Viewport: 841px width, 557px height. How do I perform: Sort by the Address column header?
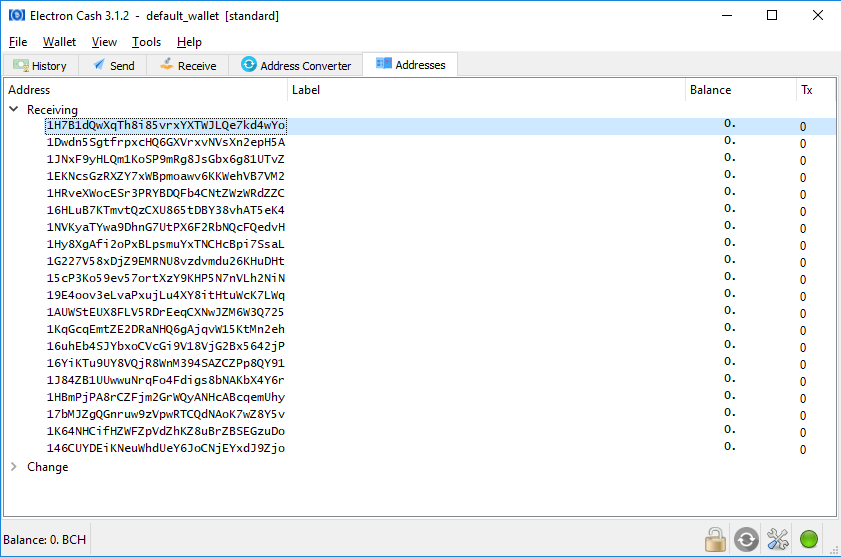tap(146, 90)
